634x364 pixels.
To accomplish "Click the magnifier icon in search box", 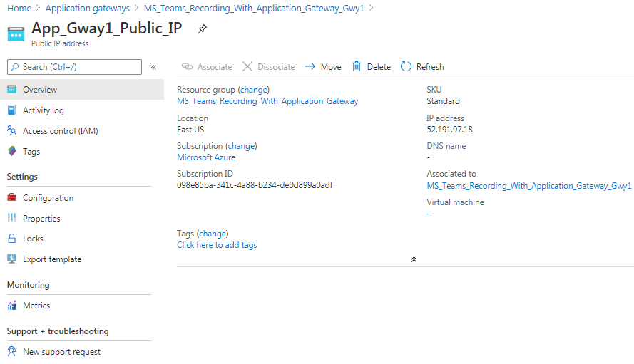I will click(x=14, y=67).
